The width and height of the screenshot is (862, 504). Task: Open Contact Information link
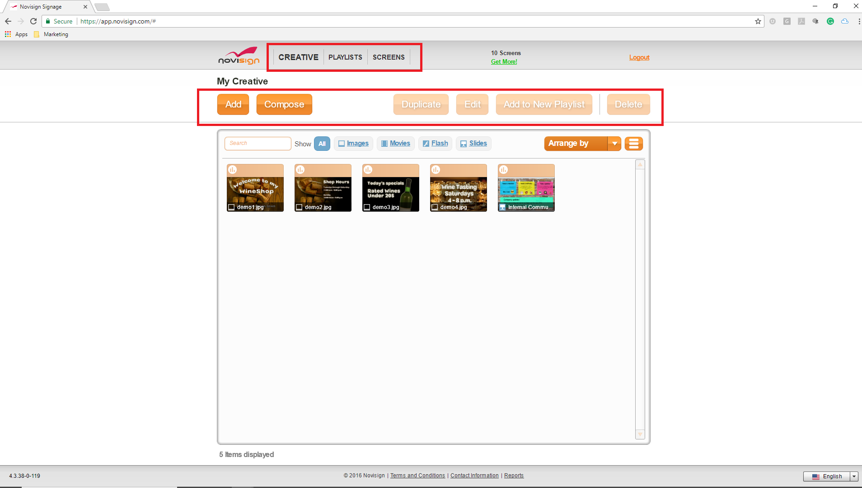click(474, 476)
